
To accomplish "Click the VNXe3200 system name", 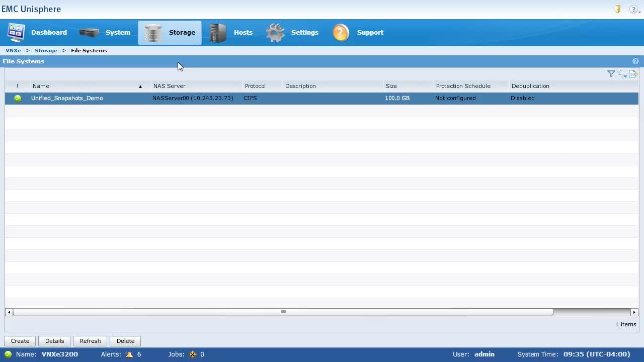I will (x=59, y=354).
